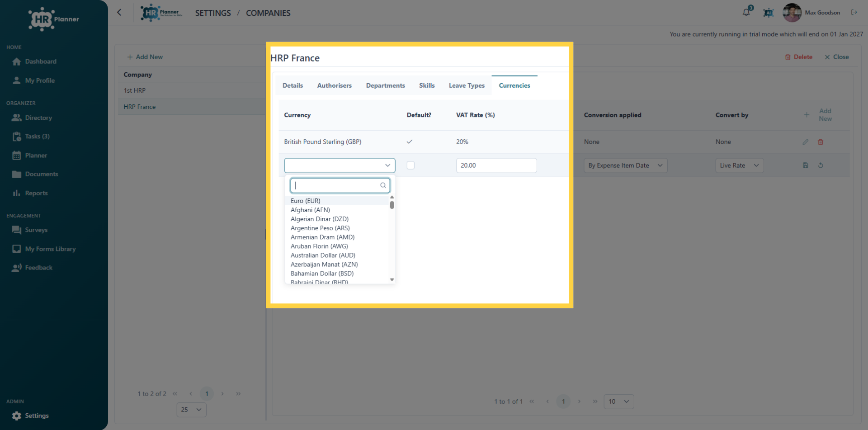The image size is (868, 430).
Task: Switch to the Leave Types tab
Action: pyautogui.click(x=467, y=85)
